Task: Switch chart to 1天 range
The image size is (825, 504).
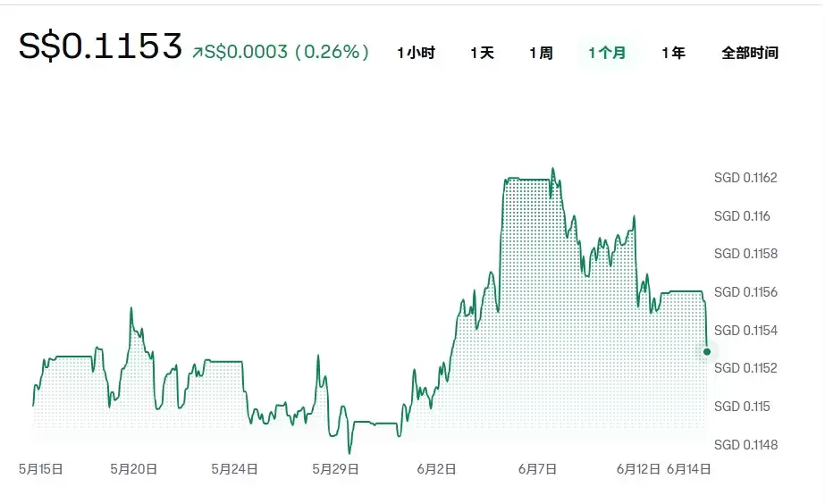Action: [482, 53]
